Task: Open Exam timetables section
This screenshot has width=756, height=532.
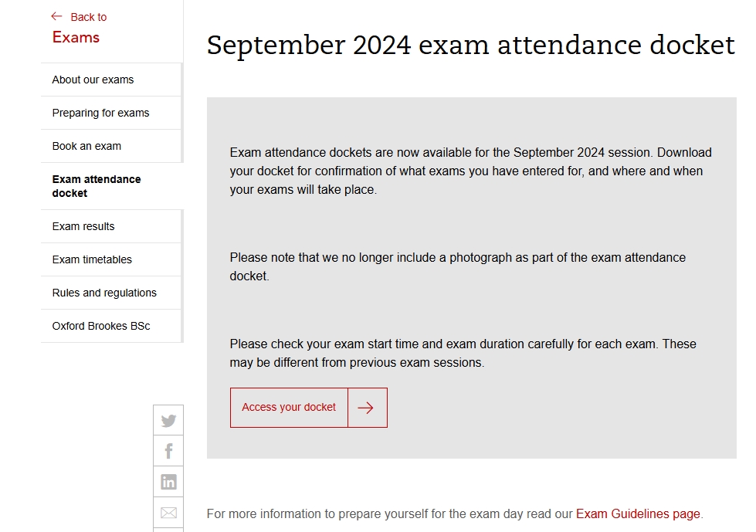Action: (92, 259)
